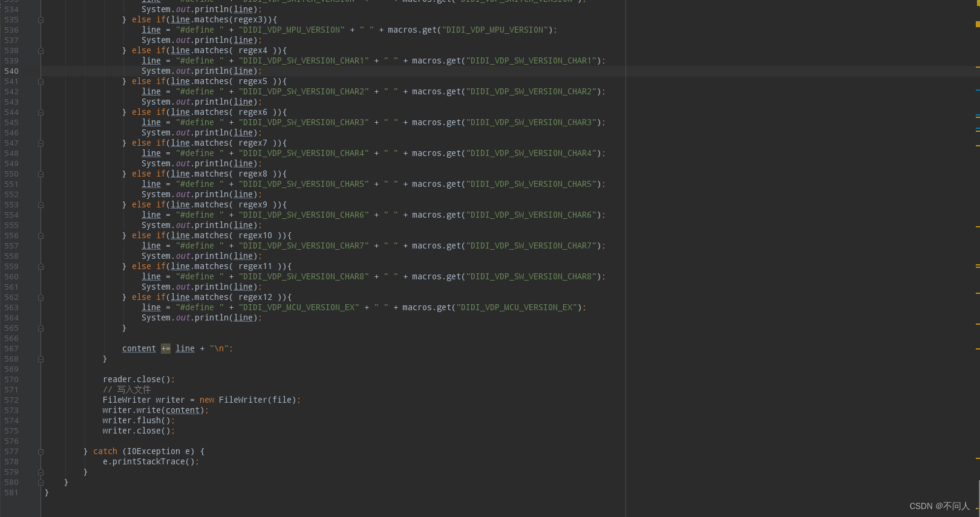
Task: Click 'regex6' in the line 544 condition
Action: tap(253, 112)
